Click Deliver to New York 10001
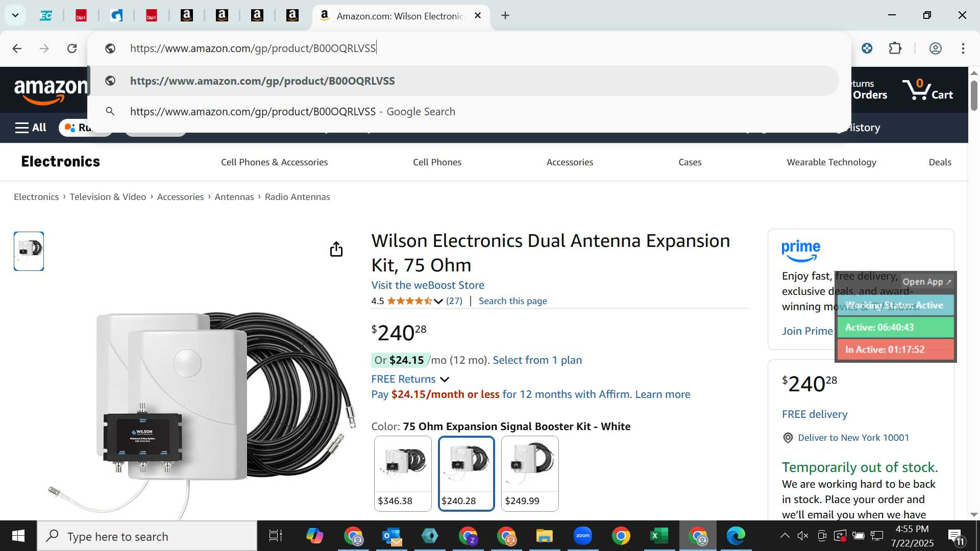The width and height of the screenshot is (980, 551). coord(853,438)
